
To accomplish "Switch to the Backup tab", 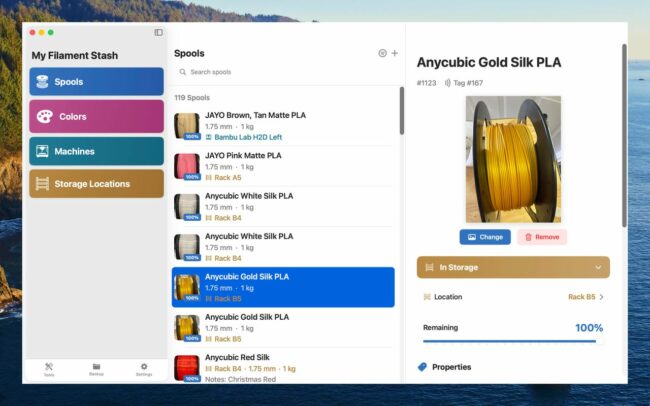I will tap(96, 369).
